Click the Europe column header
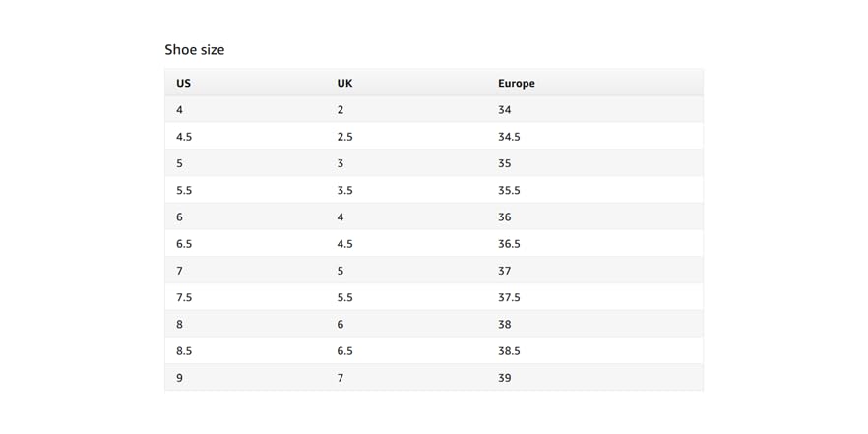868x434 pixels. click(516, 83)
